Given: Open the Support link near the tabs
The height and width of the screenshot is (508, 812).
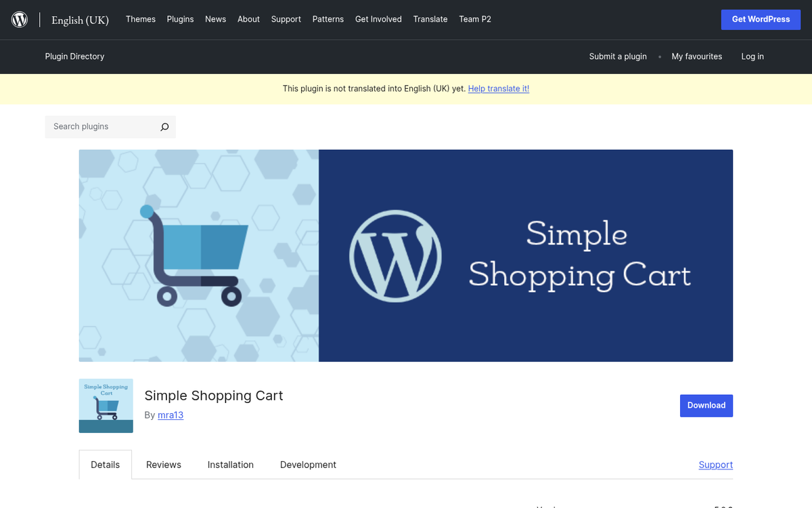Looking at the screenshot, I should click(715, 465).
